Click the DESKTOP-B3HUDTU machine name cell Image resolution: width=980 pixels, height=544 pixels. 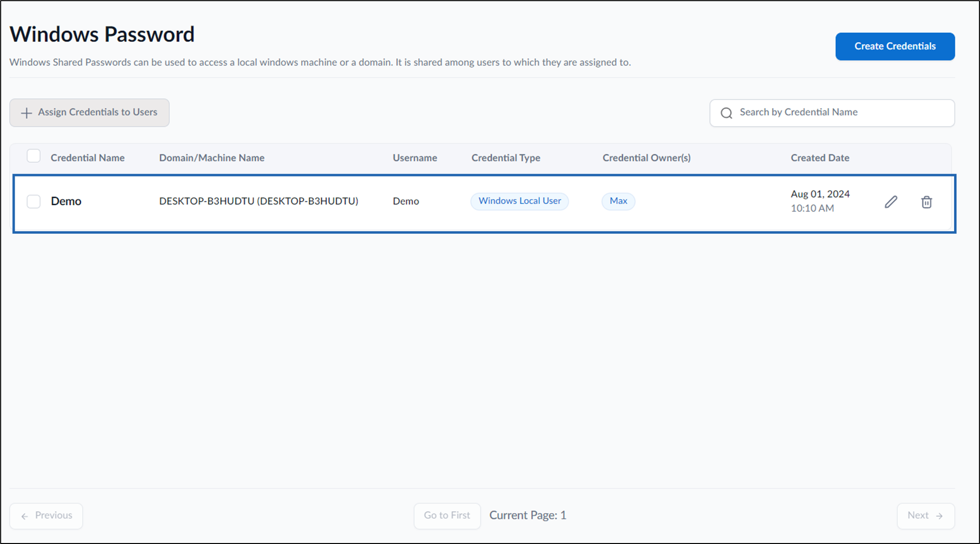(259, 201)
